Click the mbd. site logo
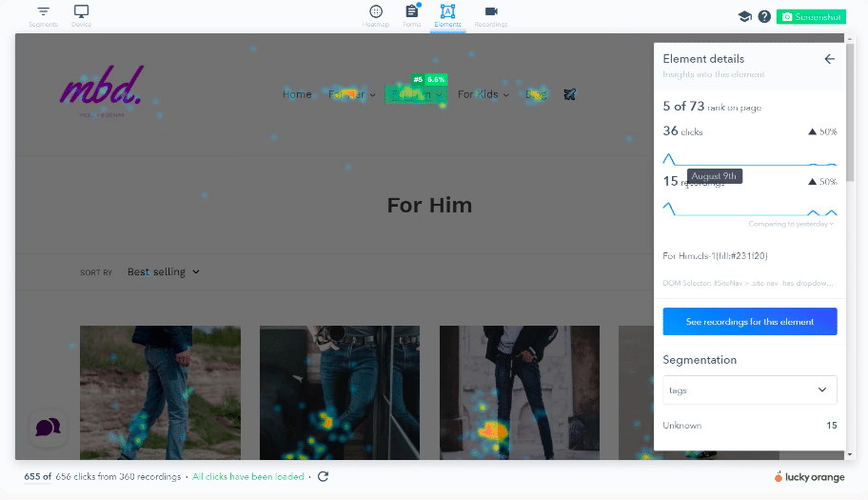Image resolution: width=868 pixels, height=500 pixels. pyautogui.click(x=101, y=86)
